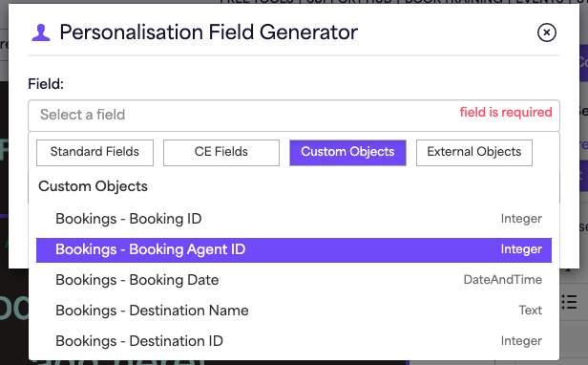Switch to the Standard Fields tab
This screenshot has width=588, height=365.
point(94,153)
